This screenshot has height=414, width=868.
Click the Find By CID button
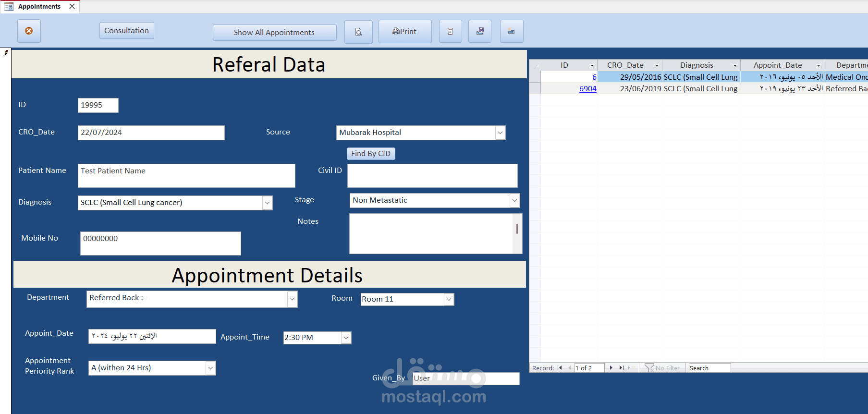(371, 154)
